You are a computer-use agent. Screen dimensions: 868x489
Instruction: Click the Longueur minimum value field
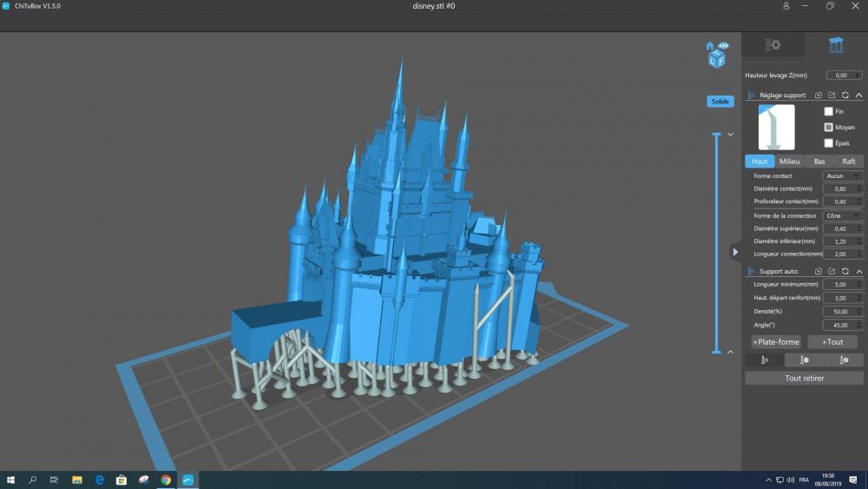(x=843, y=285)
